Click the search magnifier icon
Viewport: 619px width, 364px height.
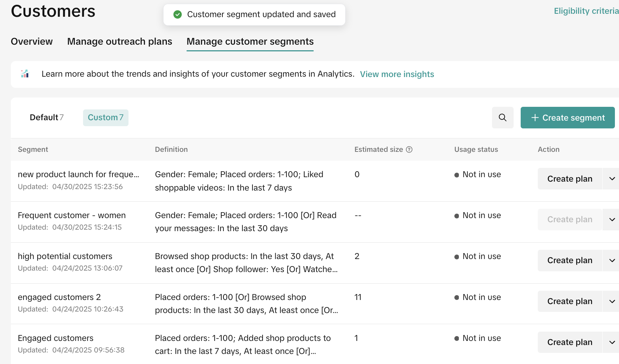click(x=502, y=118)
